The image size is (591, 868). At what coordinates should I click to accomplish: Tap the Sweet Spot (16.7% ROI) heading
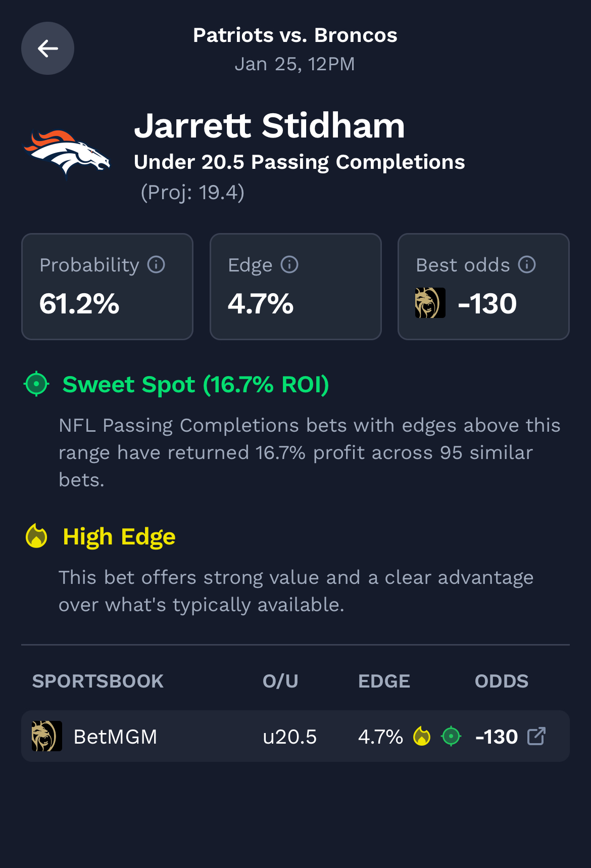pos(195,384)
